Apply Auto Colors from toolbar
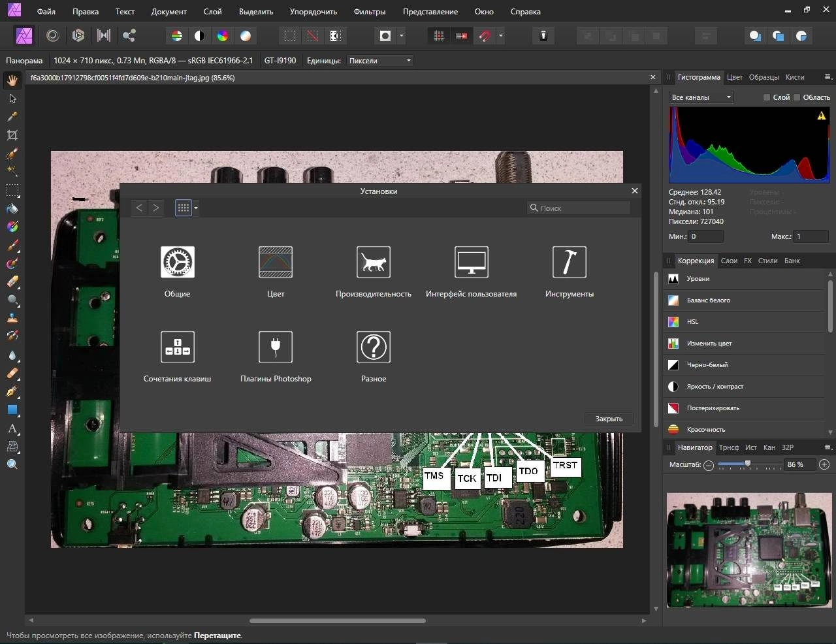 click(223, 36)
